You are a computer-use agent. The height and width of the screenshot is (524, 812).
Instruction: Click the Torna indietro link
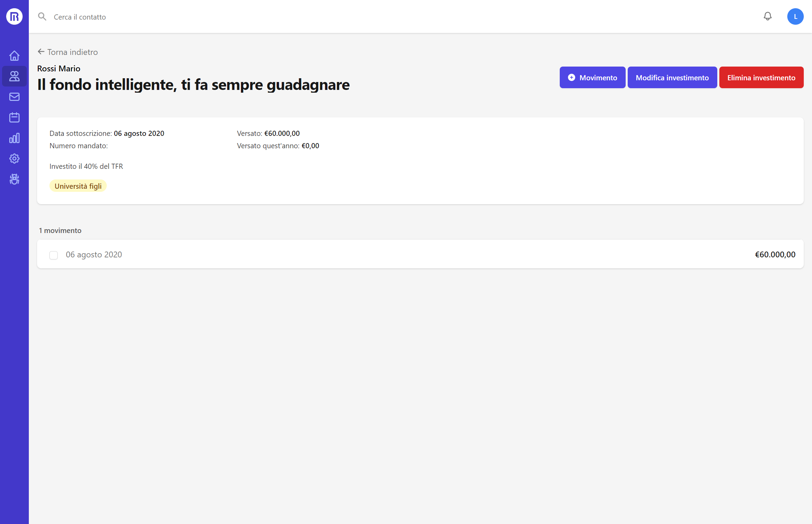(x=68, y=52)
